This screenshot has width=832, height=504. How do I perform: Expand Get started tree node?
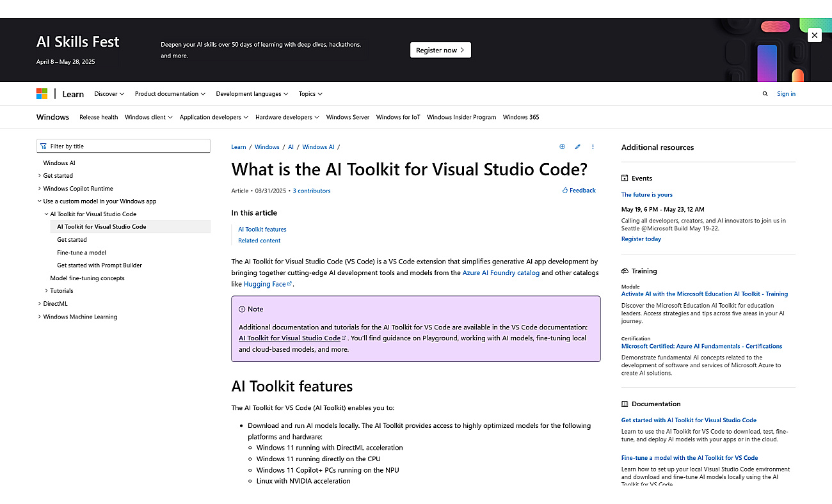click(x=40, y=176)
